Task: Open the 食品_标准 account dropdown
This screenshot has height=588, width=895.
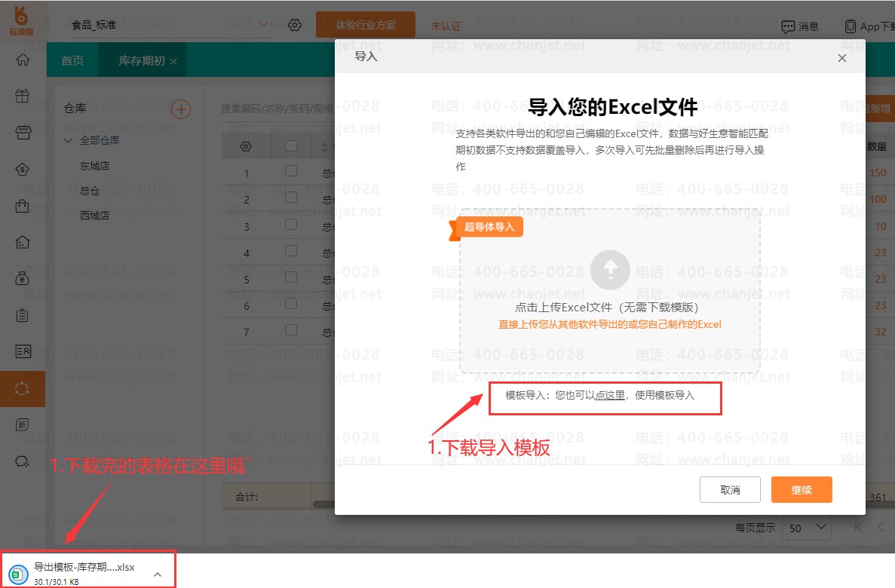Action: (263, 24)
